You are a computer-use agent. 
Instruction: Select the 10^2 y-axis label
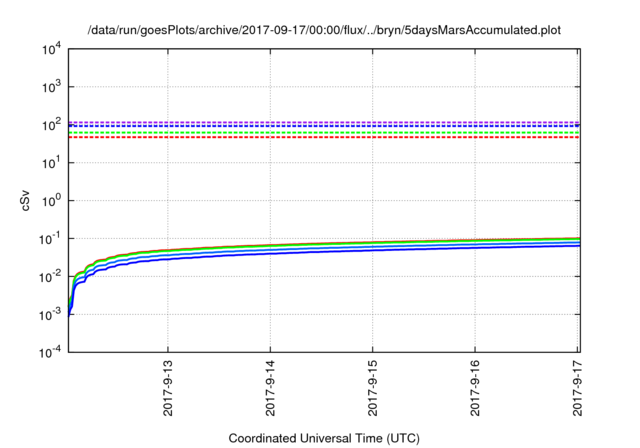point(52,125)
